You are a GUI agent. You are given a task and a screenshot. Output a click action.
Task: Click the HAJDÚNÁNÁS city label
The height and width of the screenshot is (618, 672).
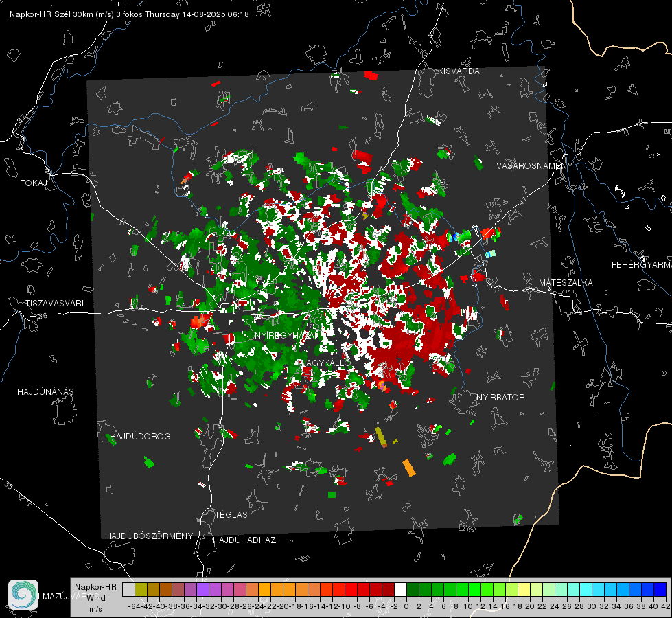click(45, 391)
